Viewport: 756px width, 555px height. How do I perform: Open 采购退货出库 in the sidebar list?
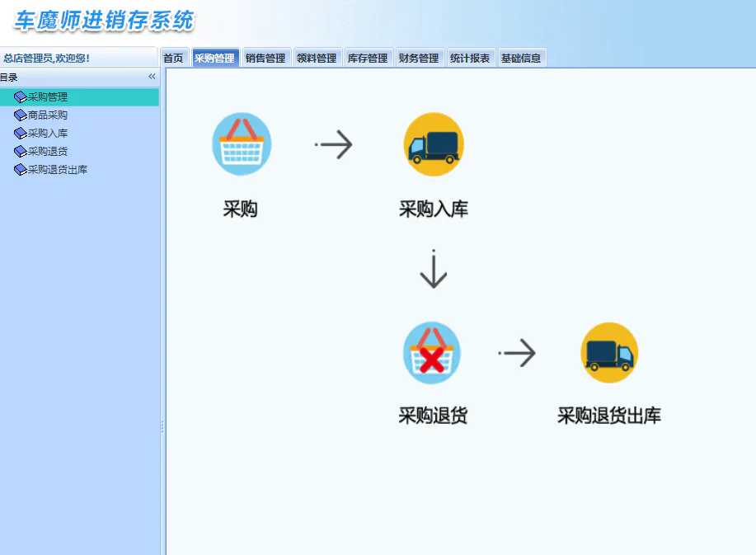pyautogui.click(x=58, y=170)
